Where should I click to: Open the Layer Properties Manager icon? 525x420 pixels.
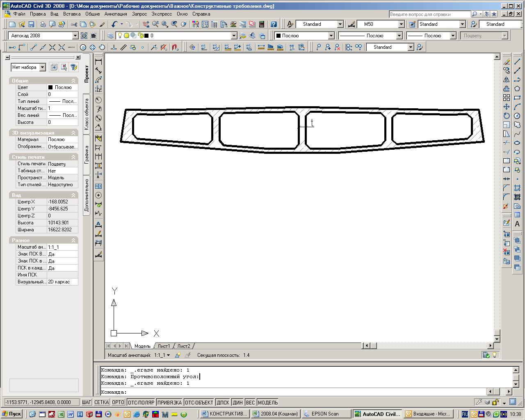110,36
